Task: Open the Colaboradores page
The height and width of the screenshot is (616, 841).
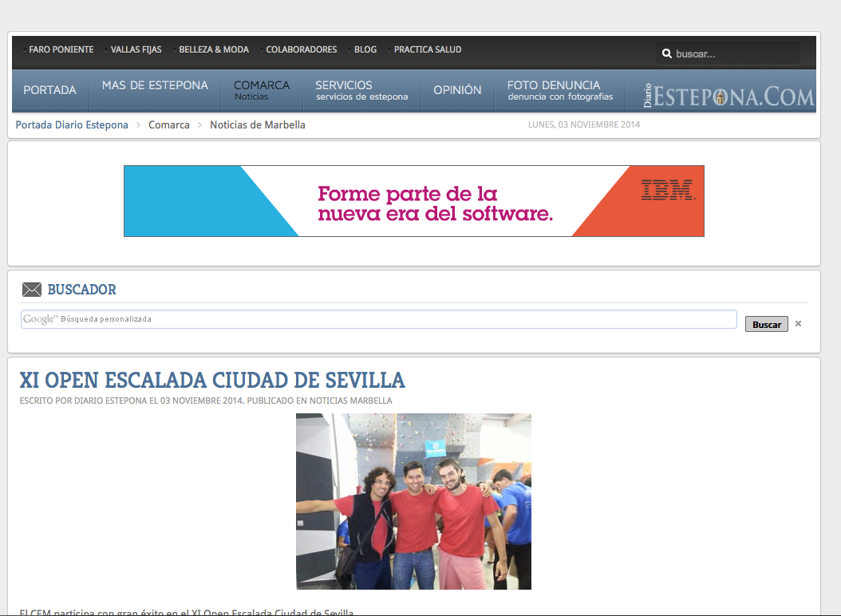Action: (x=301, y=49)
